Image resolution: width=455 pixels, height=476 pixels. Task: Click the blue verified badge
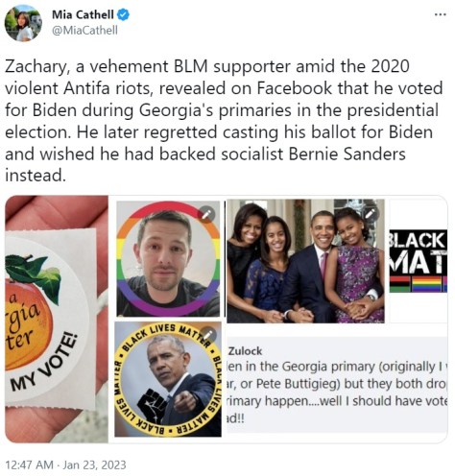tap(124, 14)
